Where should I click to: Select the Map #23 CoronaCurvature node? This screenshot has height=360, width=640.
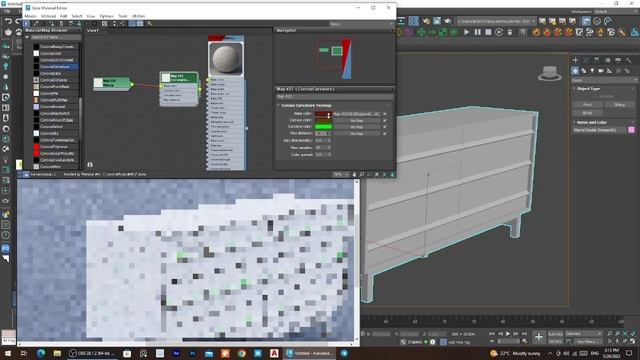179,89
